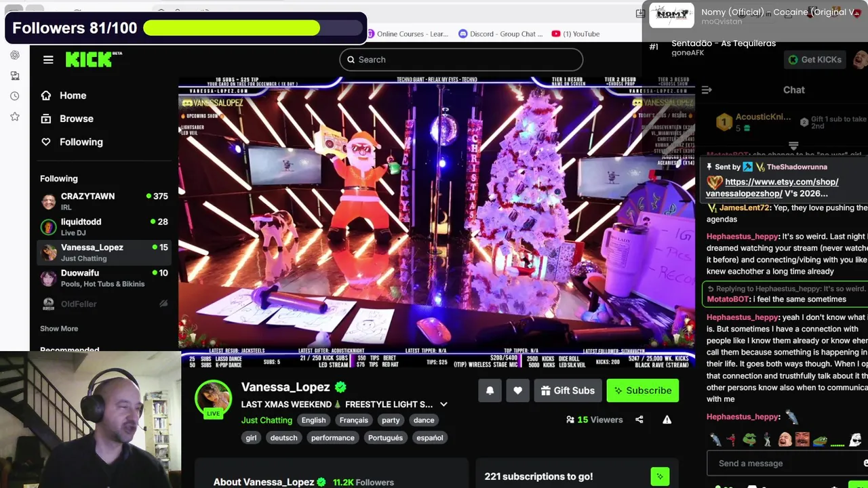The height and width of the screenshot is (488, 868).
Task: Click the green Subscribe button
Action: [x=642, y=390]
